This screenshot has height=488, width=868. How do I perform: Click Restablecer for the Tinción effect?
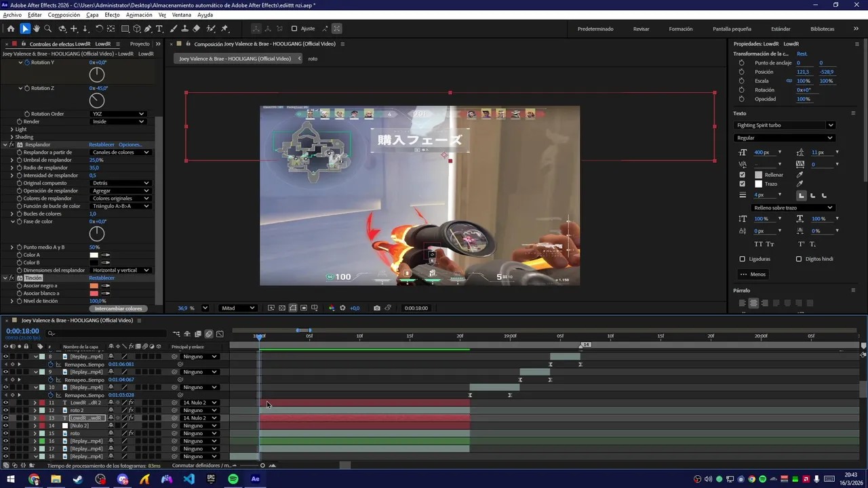pos(102,278)
